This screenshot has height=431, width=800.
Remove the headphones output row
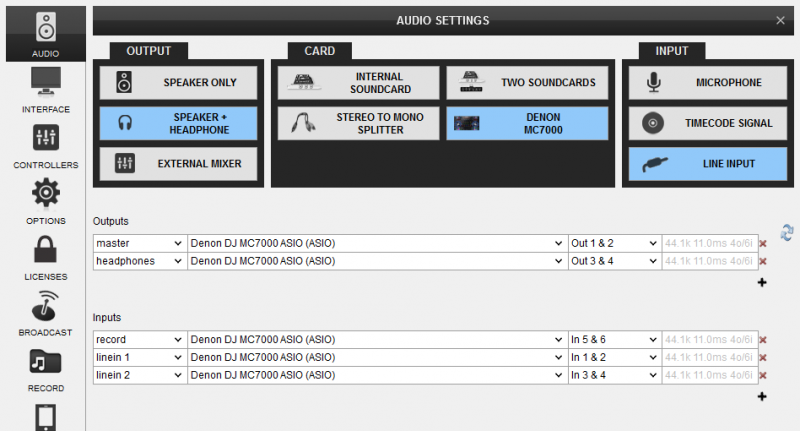763,262
